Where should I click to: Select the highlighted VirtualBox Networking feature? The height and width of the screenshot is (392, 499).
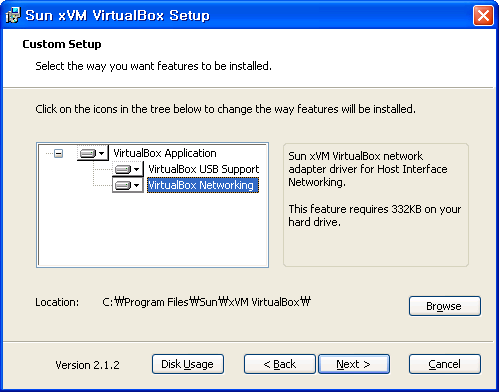[203, 185]
